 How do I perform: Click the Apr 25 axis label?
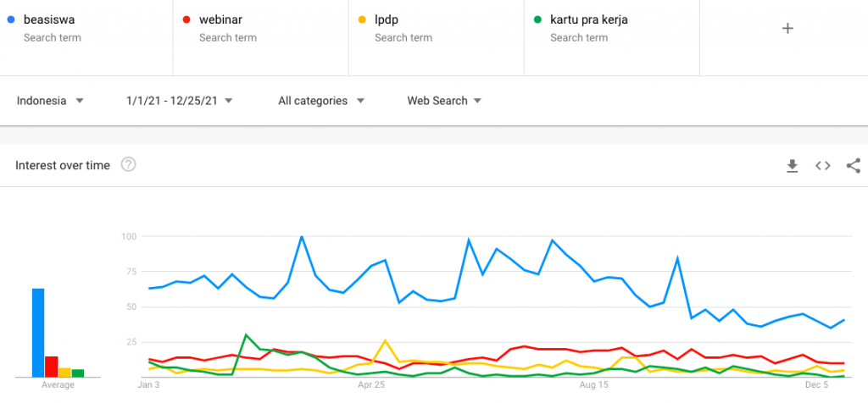[x=371, y=385]
